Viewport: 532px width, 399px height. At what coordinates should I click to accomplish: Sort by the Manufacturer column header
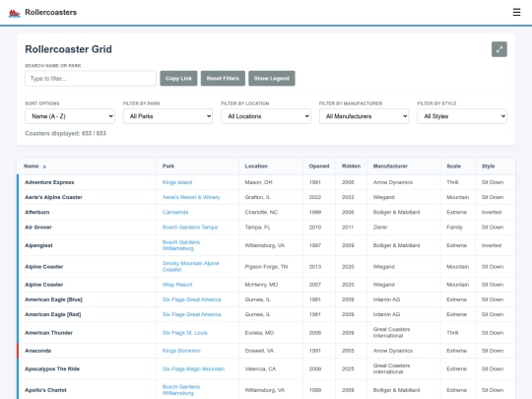[390, 166]
